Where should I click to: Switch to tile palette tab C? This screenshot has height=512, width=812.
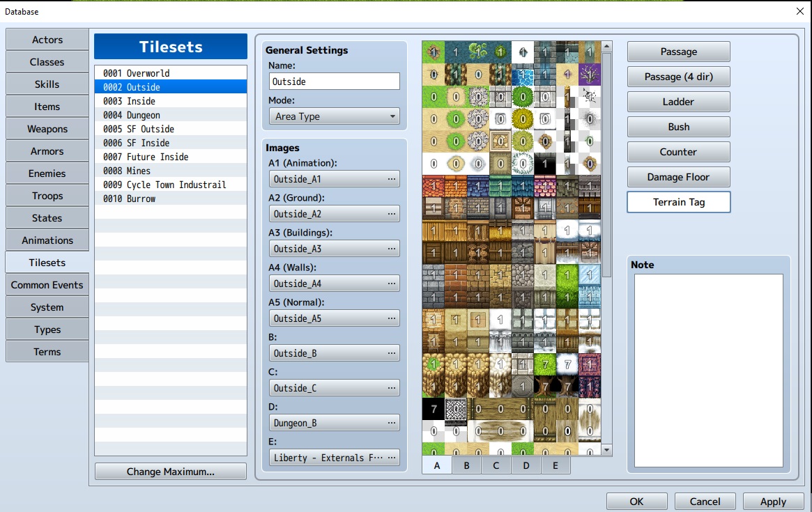[496, 465]
